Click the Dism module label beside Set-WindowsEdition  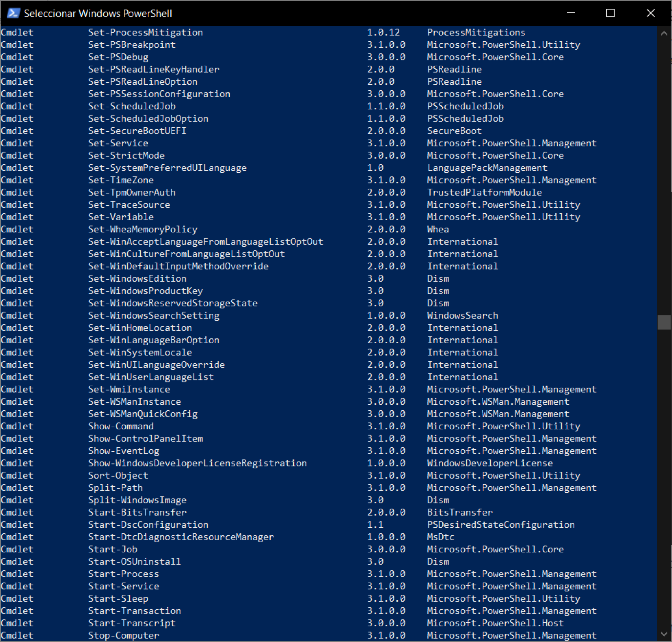(x=438, y=279)
